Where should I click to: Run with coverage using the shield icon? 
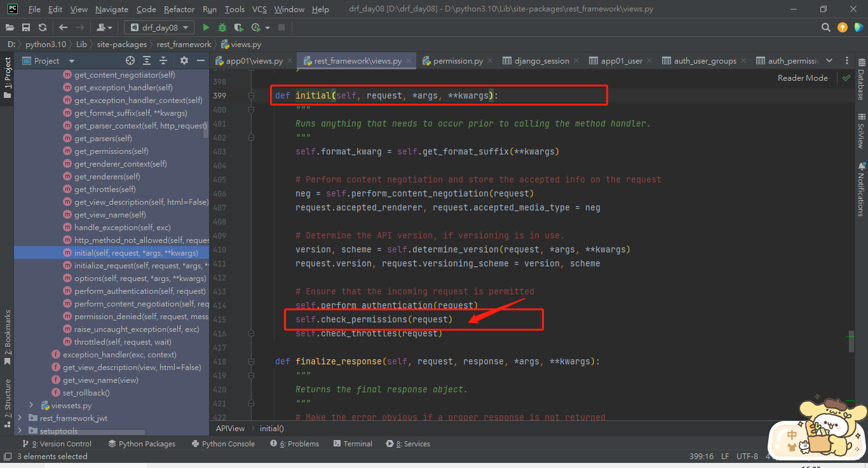(x=238, y=27)
